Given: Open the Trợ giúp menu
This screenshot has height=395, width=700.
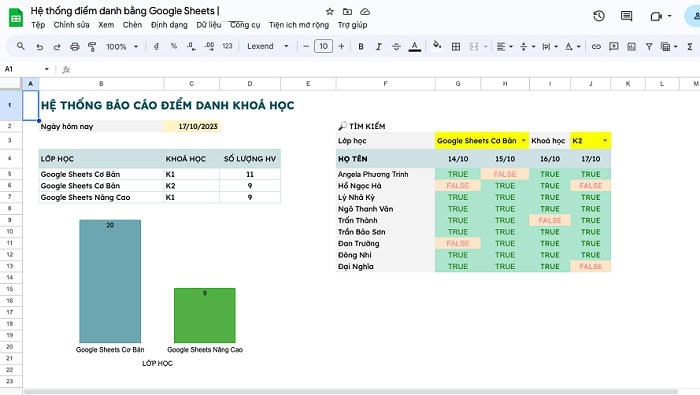Looking at the screenshot, I should click(x=352, y=25).
